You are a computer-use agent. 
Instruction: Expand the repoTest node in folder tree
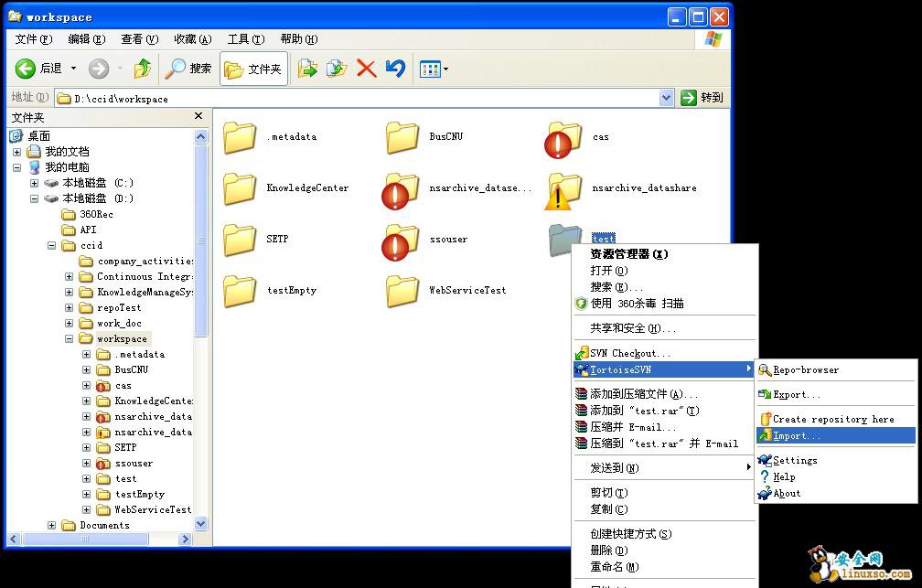(70, 308)
